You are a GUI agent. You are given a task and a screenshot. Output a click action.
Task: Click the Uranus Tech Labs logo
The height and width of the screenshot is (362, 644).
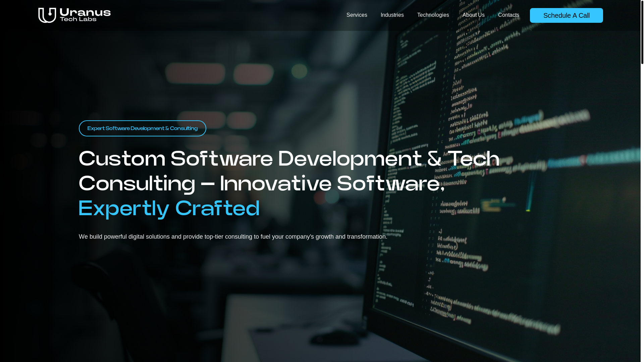(x=74, y=15)
